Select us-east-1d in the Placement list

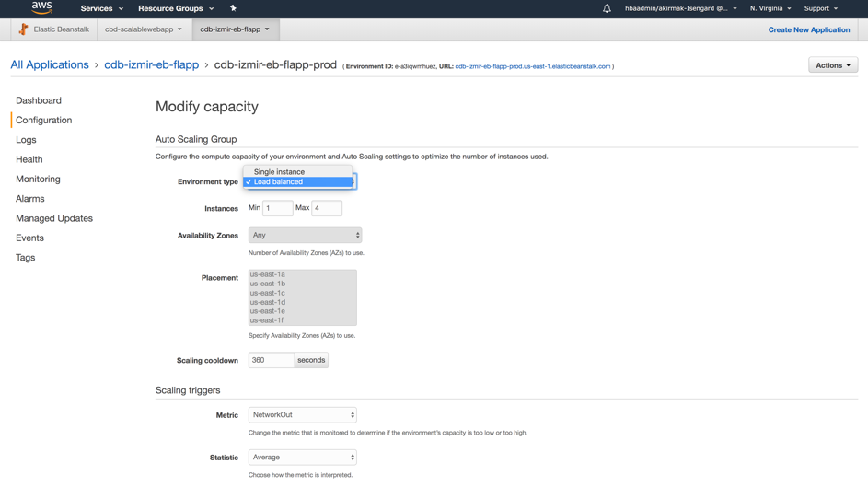click(302, 302)
